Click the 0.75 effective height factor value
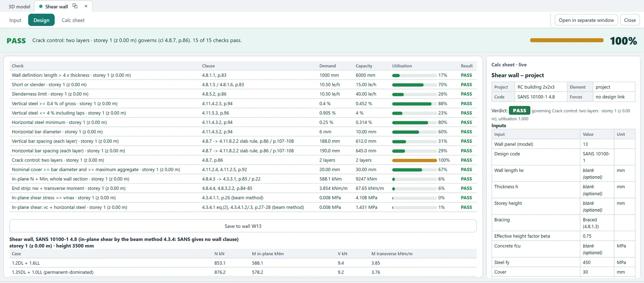Image resolution: width=644 pixels, height=283 pixels. 597,236
